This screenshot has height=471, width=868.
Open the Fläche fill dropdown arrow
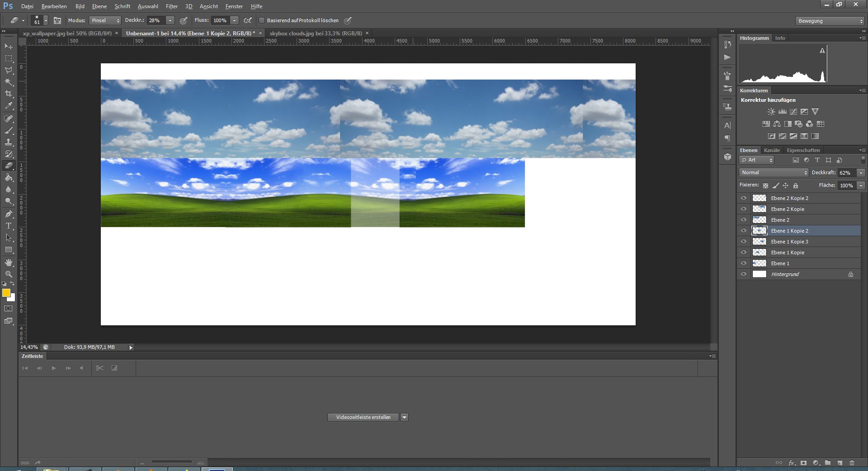(861, 185)
